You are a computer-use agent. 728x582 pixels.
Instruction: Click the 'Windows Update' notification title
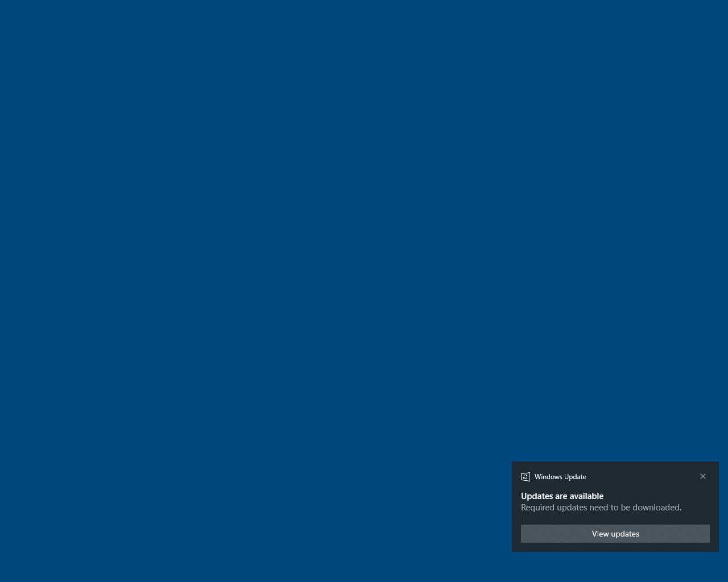(x=560, y=477)
